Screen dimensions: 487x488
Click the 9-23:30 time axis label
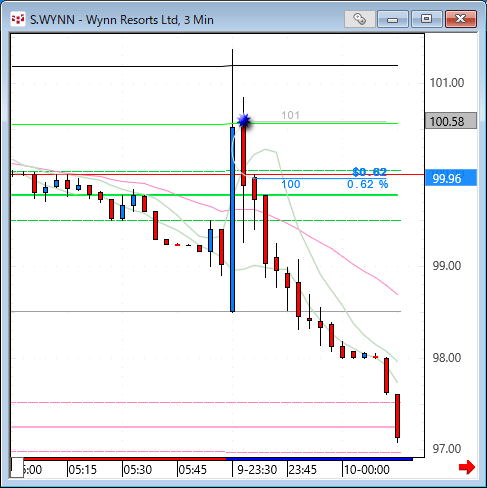click(257, 470)
